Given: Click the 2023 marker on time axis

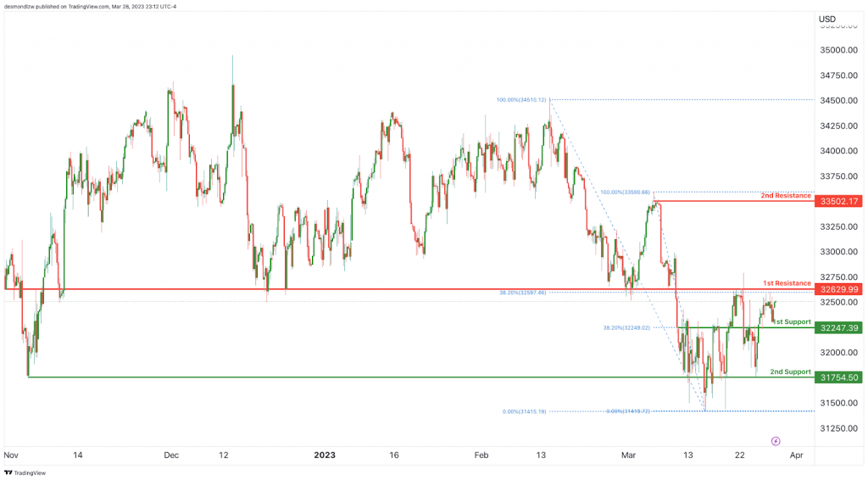Looking at the screenshot, I should tap(325, 455).
